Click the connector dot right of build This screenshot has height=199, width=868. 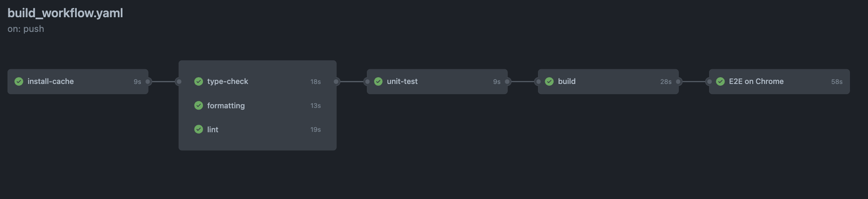[x=678, y=81]
